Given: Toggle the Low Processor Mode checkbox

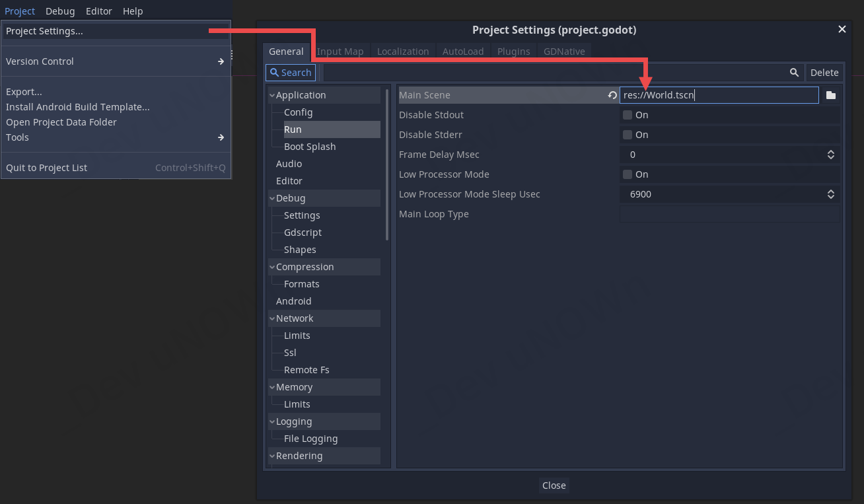Looking at the screenshot, I should click(628, 174).
